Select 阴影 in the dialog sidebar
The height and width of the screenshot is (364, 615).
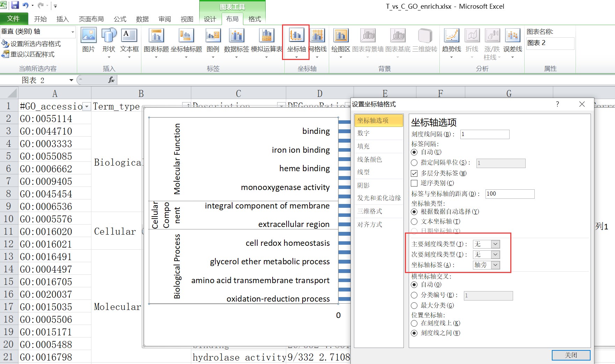[379, 185]
